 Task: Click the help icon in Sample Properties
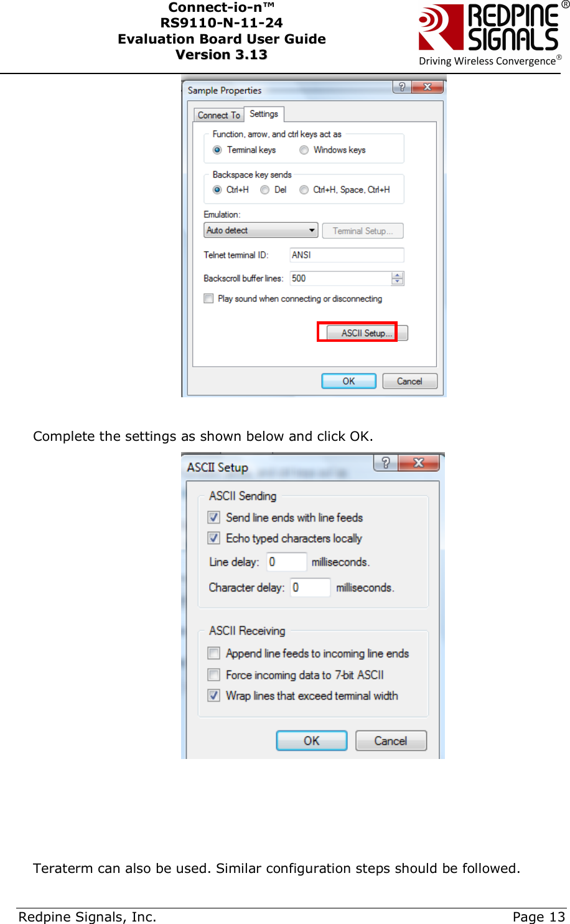tap(402, 87)
